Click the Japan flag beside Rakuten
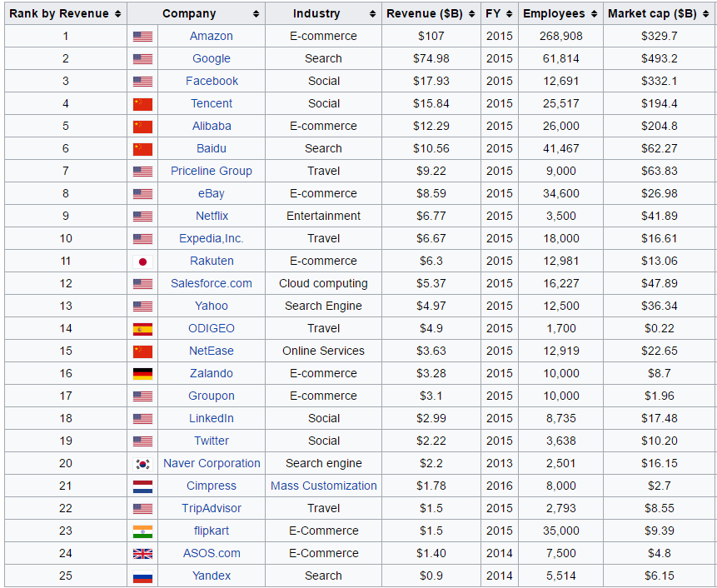 point(142,262)
